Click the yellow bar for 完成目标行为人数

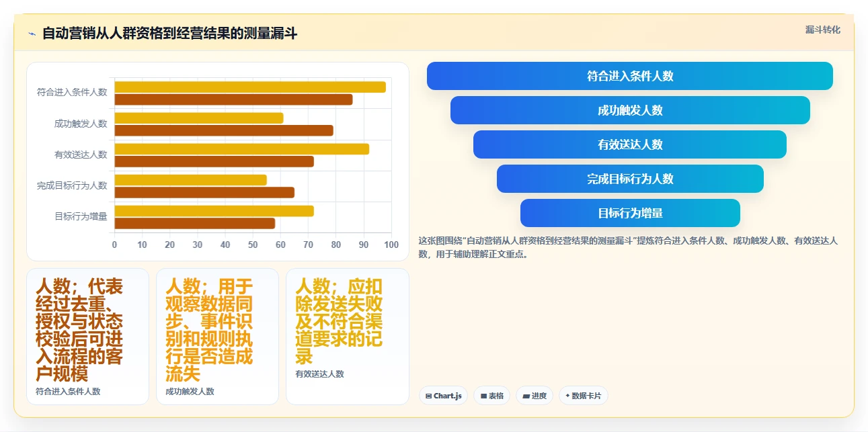[191, 179]
